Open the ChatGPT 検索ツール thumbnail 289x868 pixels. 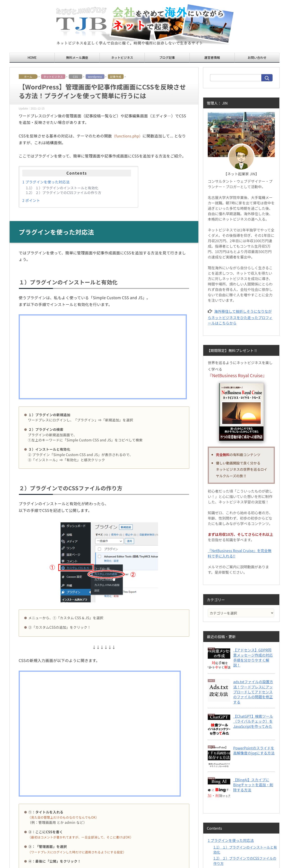pyautogui.click(x=219, y=724)
